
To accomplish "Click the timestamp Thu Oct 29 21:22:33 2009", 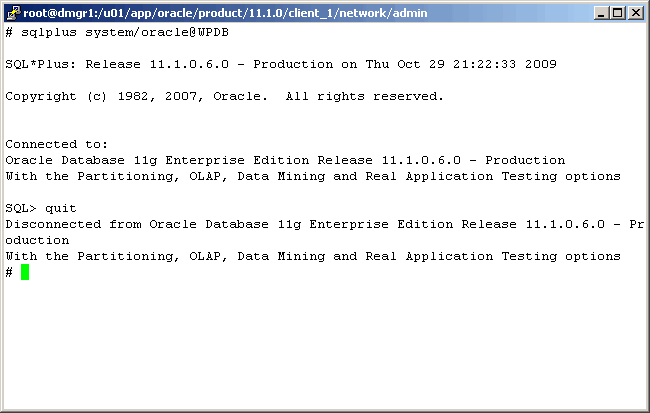I will coord(453,64).
